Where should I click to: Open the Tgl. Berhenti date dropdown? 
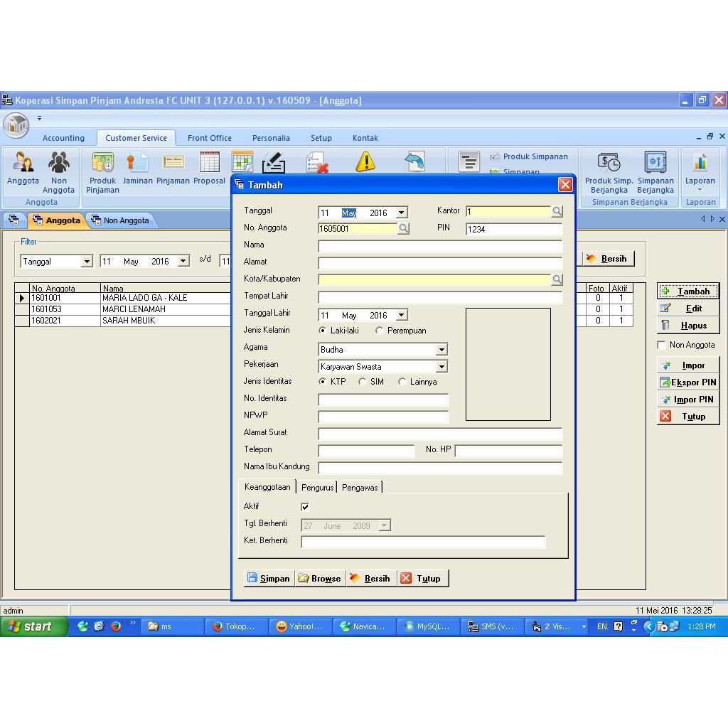pyautogui.click(x=385, y=525)
